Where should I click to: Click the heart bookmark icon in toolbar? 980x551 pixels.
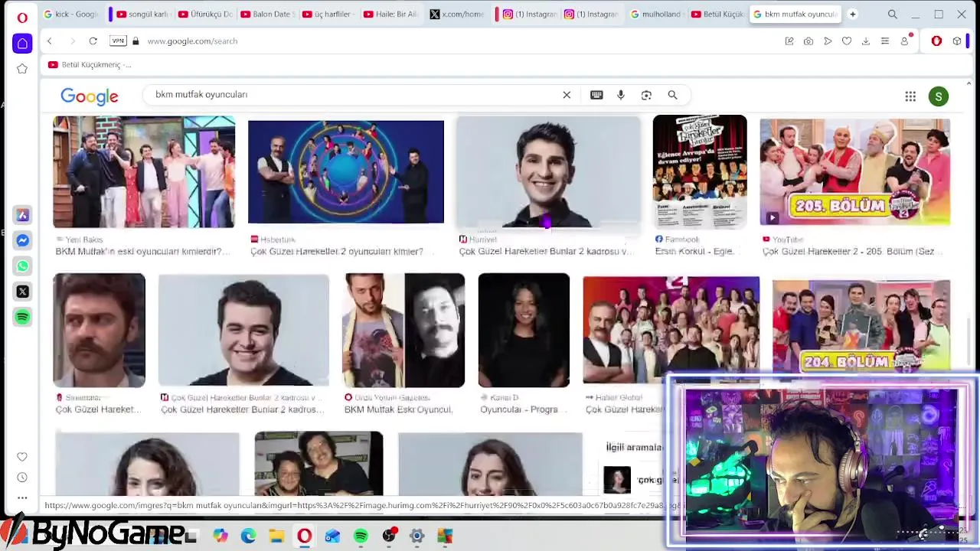847,41
